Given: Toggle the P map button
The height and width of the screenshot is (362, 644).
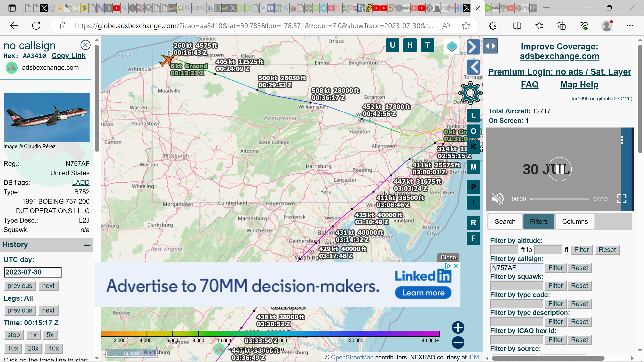Looking at the screenshot, I should coord(473,187).
